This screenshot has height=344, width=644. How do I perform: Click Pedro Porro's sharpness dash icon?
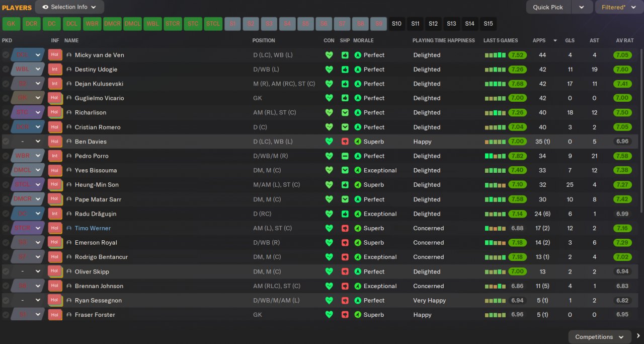[345, 156]
